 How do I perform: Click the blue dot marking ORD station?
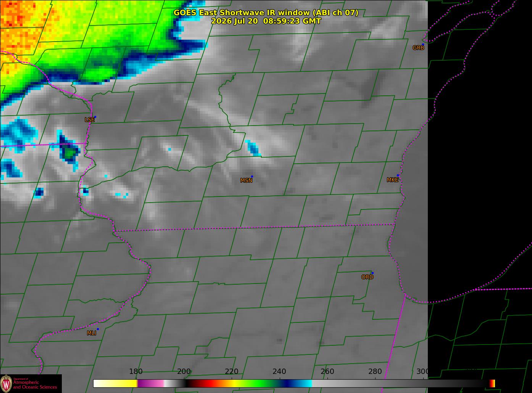coord(372,273)
